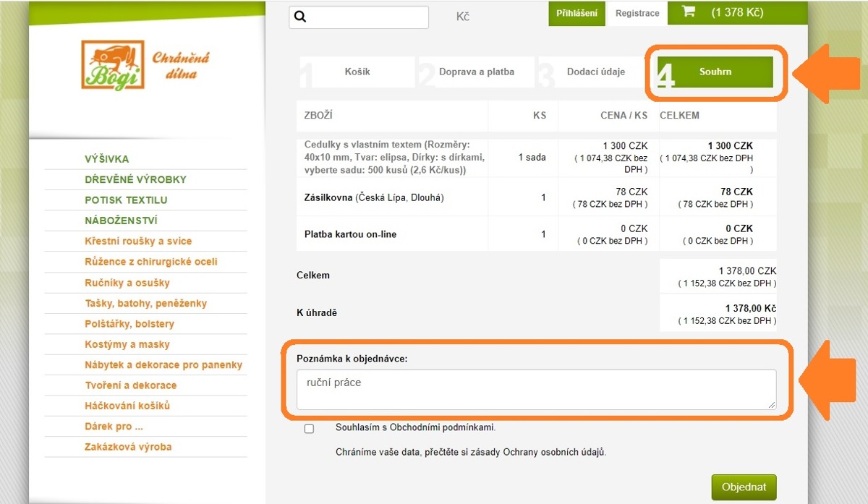Open Zakázková výroba category link
Image resolution: width=868 pixels, height=504 pixels.
coord(128,448)
